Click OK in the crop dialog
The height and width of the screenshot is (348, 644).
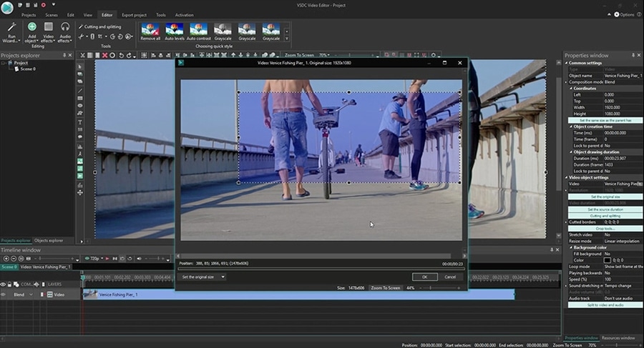pos(424,277)
